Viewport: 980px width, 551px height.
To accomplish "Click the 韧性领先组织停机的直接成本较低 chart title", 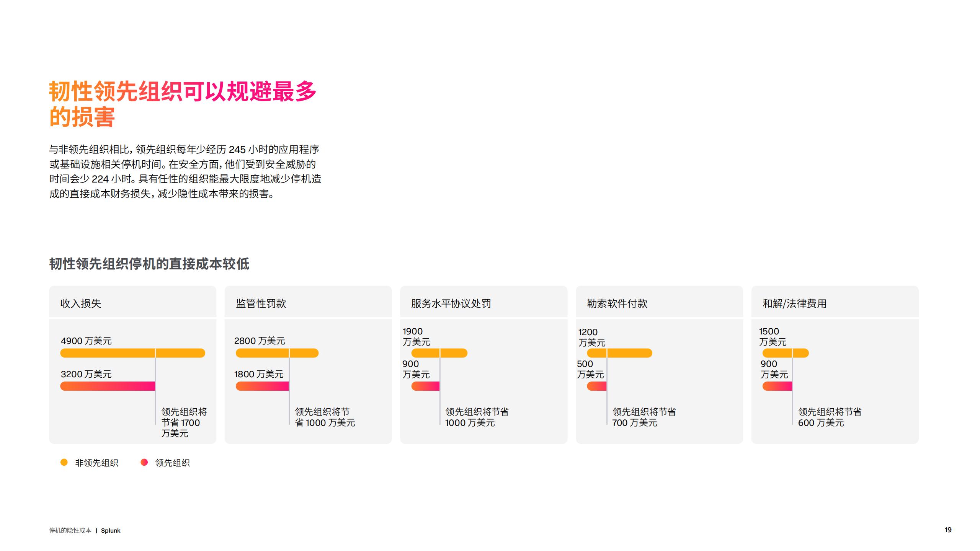I will pos(149,264).
